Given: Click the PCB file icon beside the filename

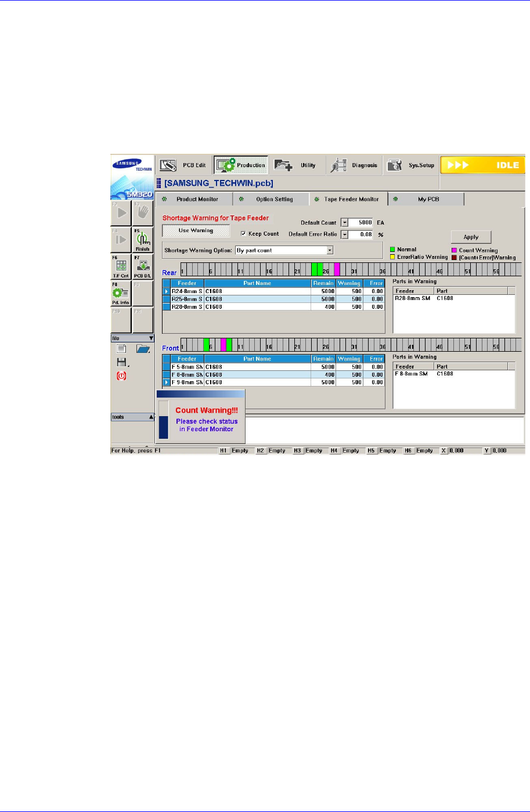Looking at the screenshot, I should point(160,183).
